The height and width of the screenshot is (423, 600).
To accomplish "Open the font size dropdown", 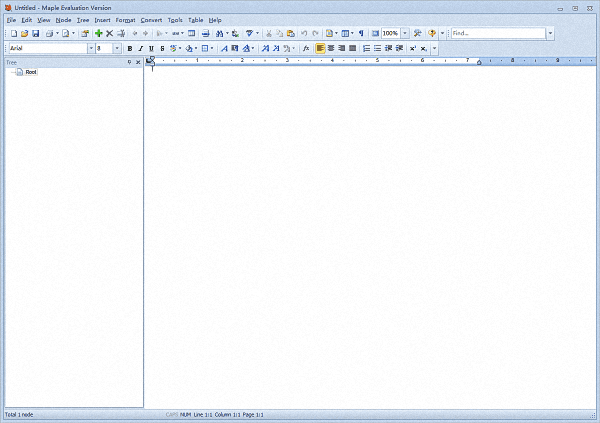I will click(117, 48).
